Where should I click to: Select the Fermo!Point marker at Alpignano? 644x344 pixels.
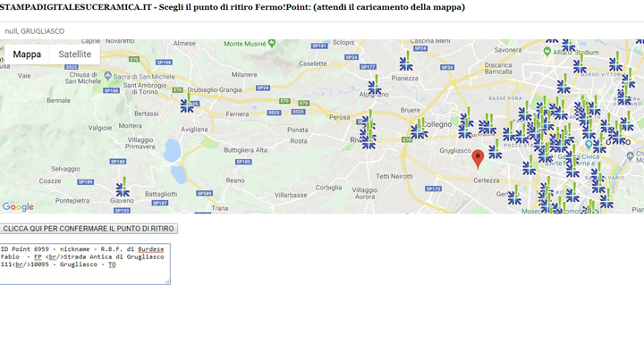[375, 85]
